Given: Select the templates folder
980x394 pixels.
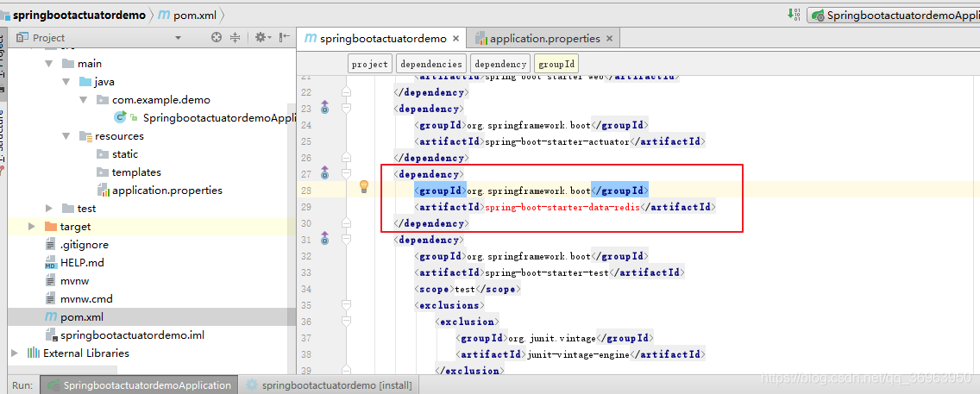Looking at the screenshot, I should [x=136, y=172].
